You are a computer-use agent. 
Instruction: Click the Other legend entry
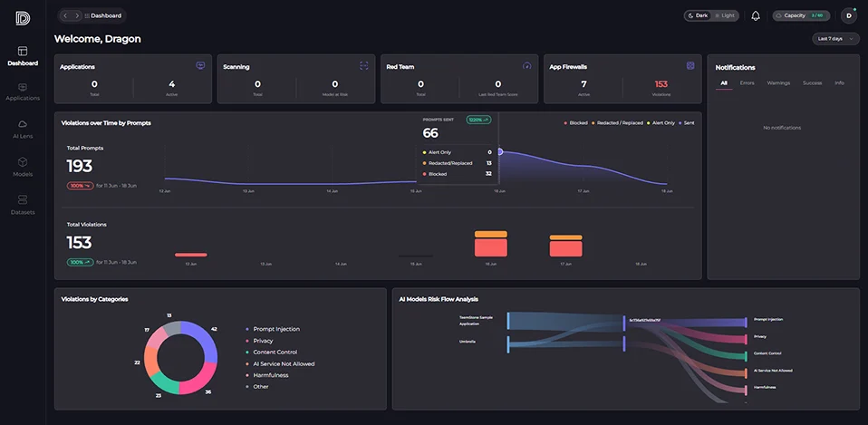(256, 387)
